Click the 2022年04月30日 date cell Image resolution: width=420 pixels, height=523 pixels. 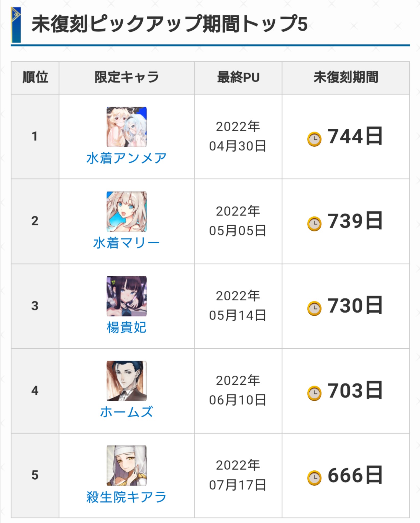[x=238, y=136]
